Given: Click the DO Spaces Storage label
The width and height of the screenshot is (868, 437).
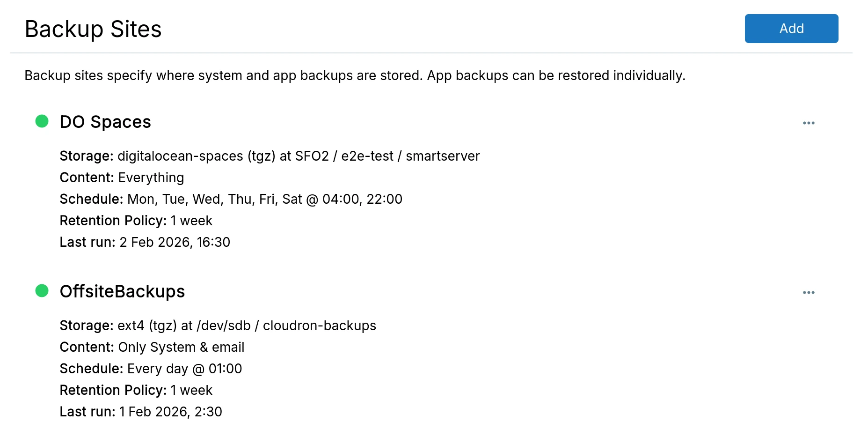Looking at the screenshot, I should (x=86, y=156).
